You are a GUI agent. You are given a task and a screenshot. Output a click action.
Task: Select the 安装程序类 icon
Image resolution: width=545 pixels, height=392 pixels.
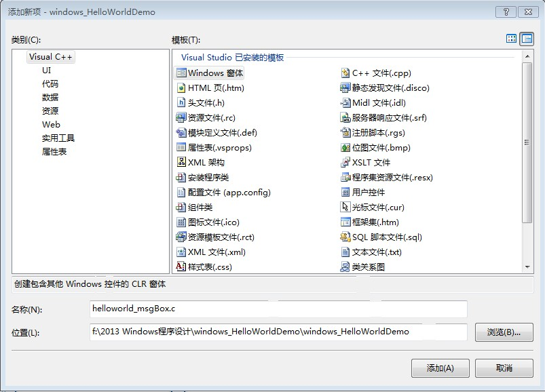coord(181,178)
